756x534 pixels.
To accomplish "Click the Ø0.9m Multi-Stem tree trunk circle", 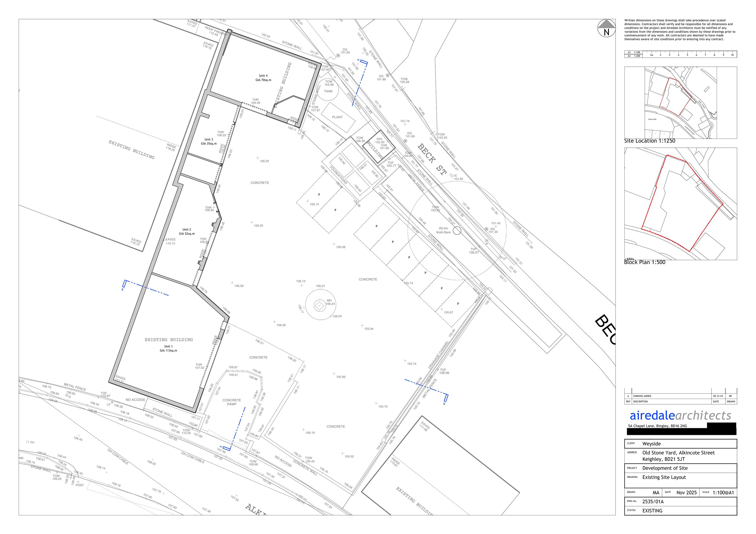I will click(x=457, y=231).
